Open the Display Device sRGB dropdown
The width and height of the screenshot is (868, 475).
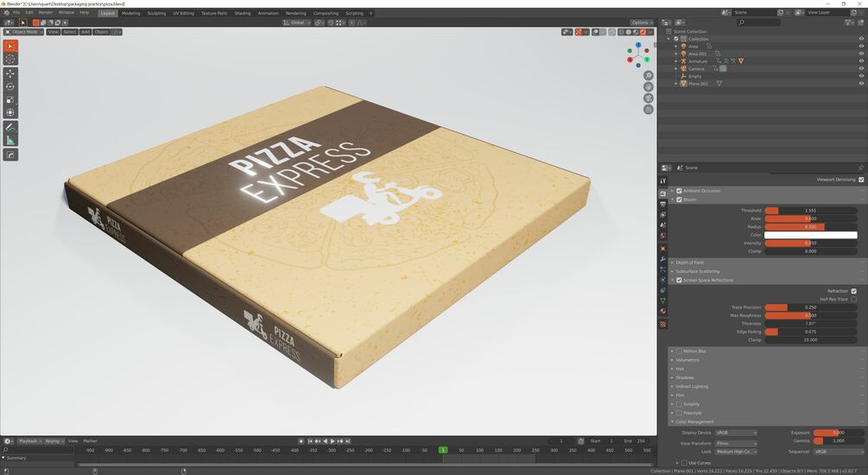click(x=736, y=433)
